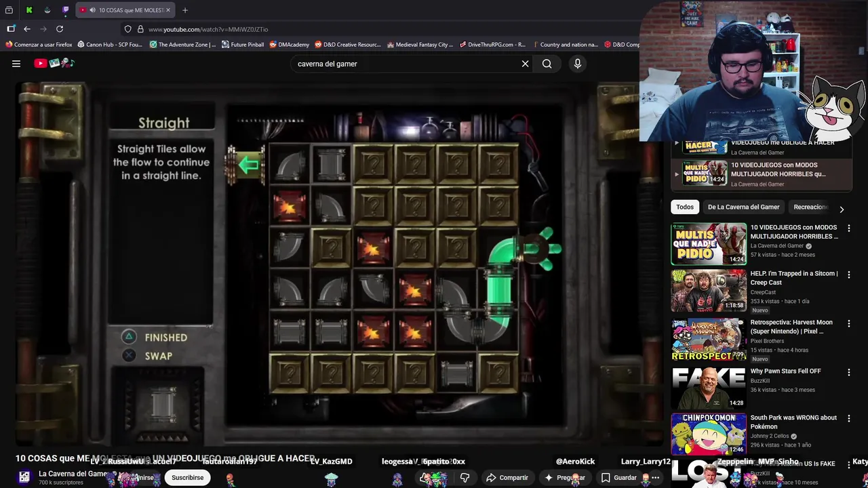Mute the playing tab's speaker icon
Screen dimensions: 868x488
click(x=92, y=10)
